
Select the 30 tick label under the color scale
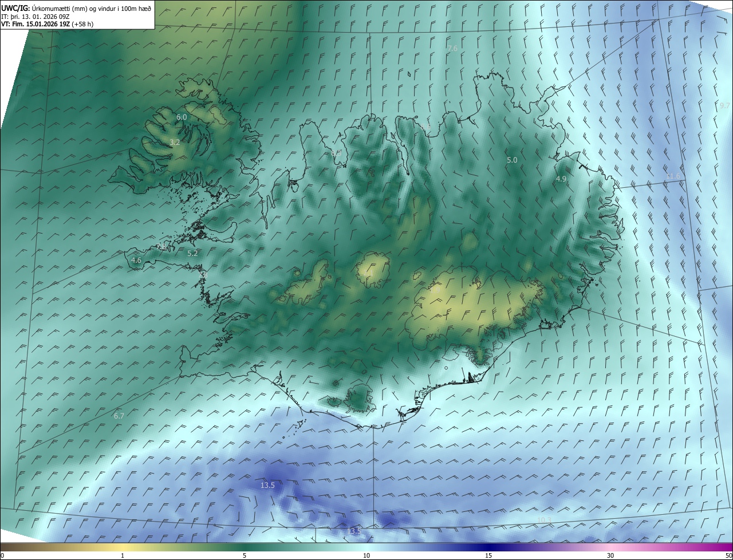(x=610, y=555)
